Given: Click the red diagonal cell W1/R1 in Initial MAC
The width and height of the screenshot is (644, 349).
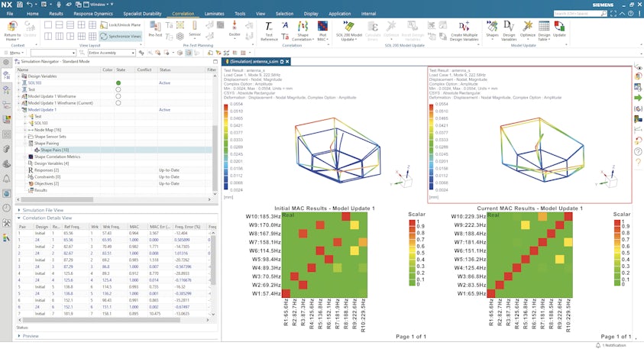Looking at the screenshot, I should [286, 293].
